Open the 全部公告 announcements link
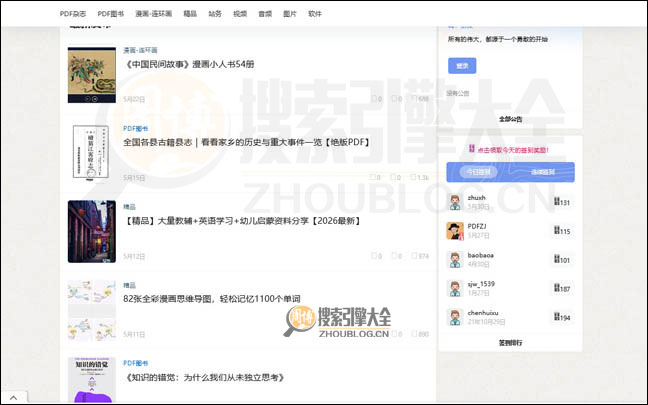This screenshot has width=648, height=405. pos(510,119)
